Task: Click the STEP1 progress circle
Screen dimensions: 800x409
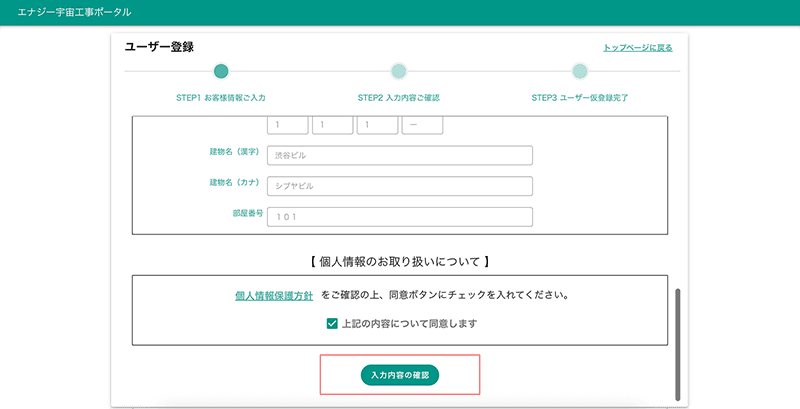Action: pos(221,71)
